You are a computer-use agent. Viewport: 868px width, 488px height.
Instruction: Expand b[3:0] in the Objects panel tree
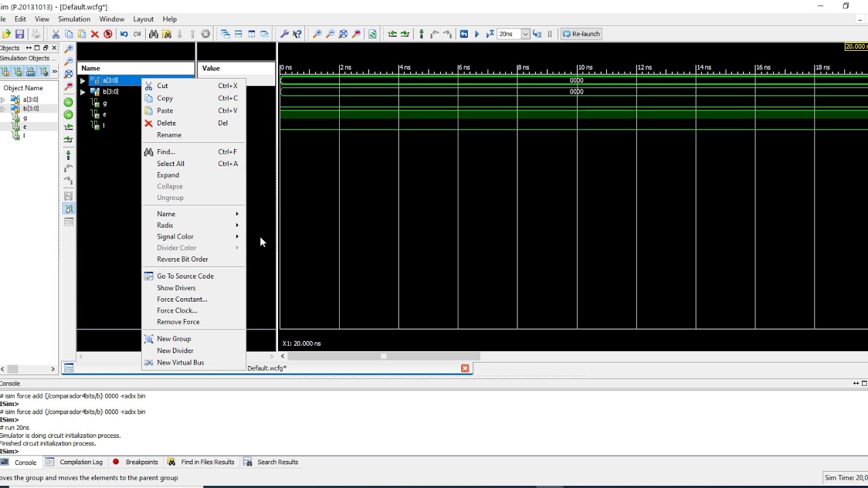[3, 108]
